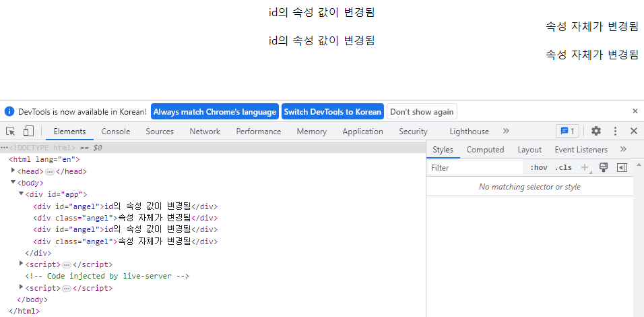Expand the head ellipsis button
Viewport: 644px width, 317px height.
pyautogui.click(x=50, y=172)
